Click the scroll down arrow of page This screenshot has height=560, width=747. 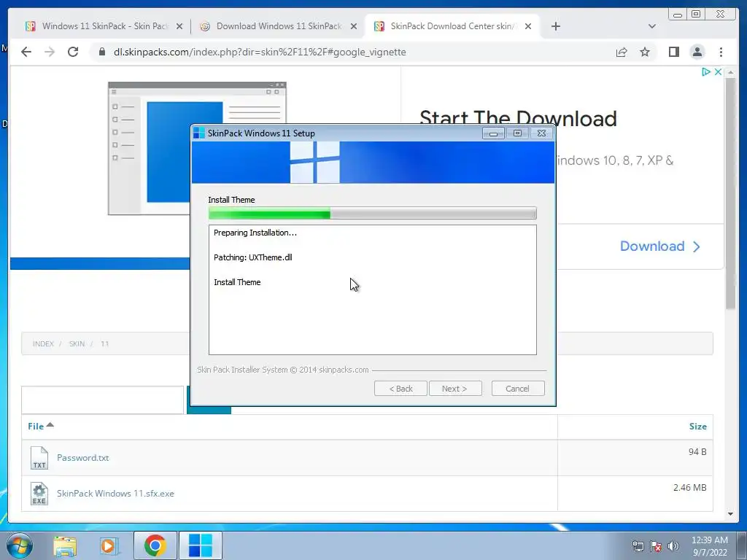[731, 514]
